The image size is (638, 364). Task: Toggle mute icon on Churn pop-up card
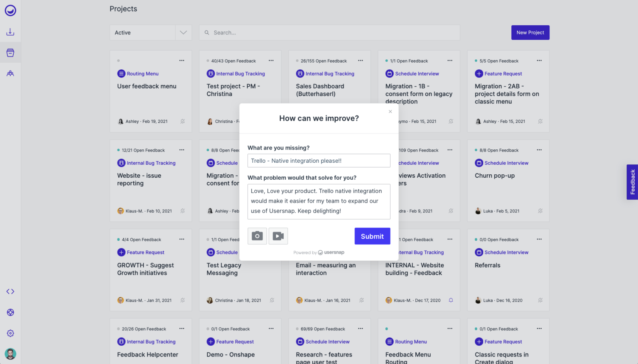[540, 211]
